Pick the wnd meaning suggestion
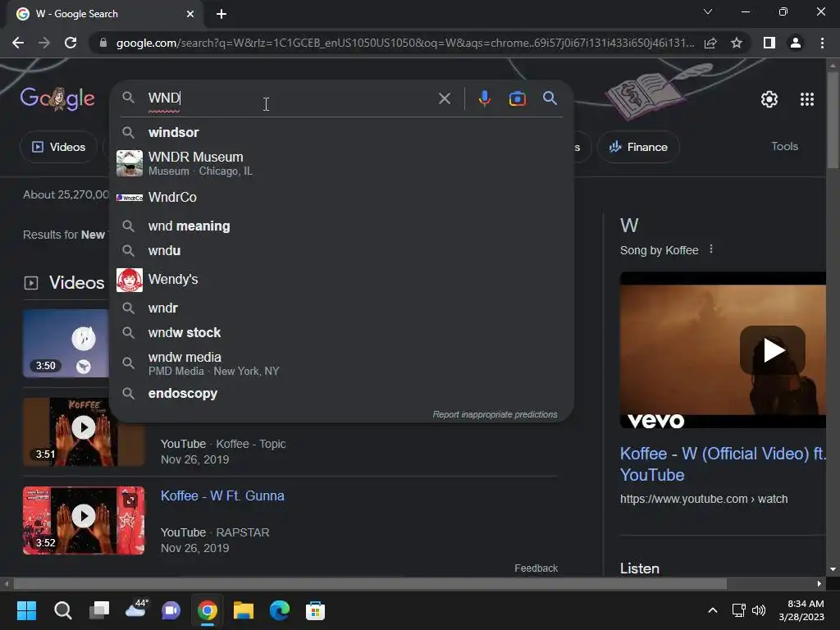Image resolution: width=840 pixels, height=630 pixels. tap(341, 226)
